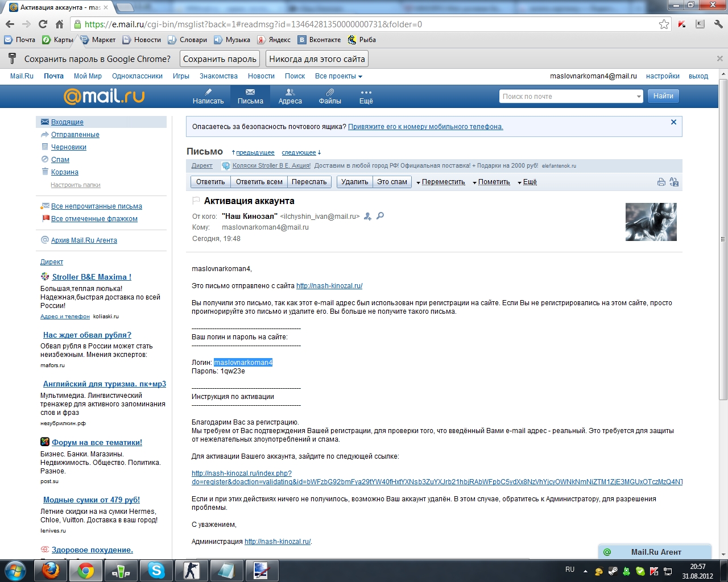Click Ответить всем button
Viewport: 728px width, 582px height.
259,182
